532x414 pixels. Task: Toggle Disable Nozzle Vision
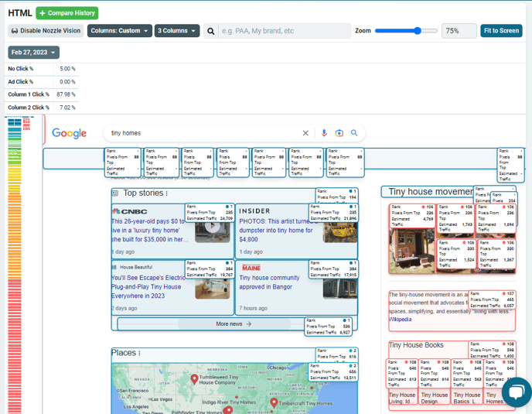coord(46,30)
